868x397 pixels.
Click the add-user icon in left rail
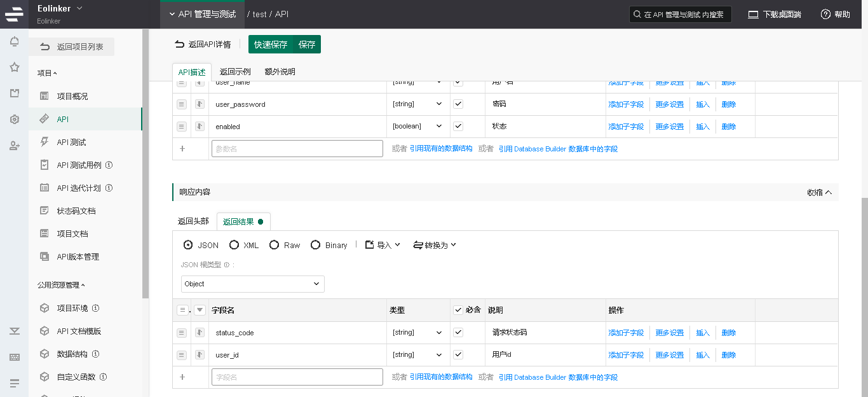click(14, 146)
